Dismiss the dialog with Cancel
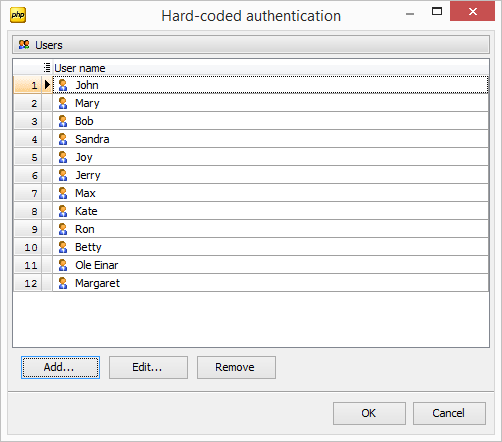Screen dimensions: 502x442 [x=449, y=413]
